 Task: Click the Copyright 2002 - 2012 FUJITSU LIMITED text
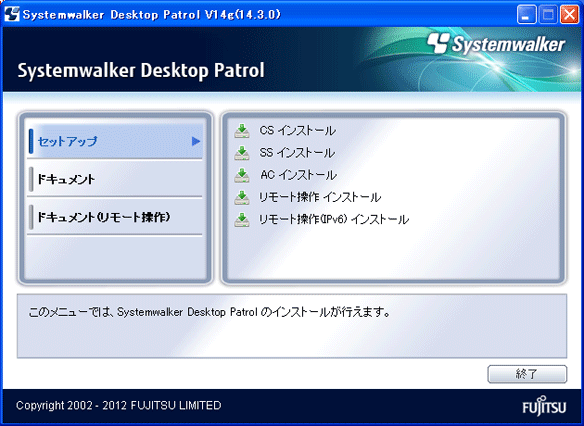pos(119,405)
